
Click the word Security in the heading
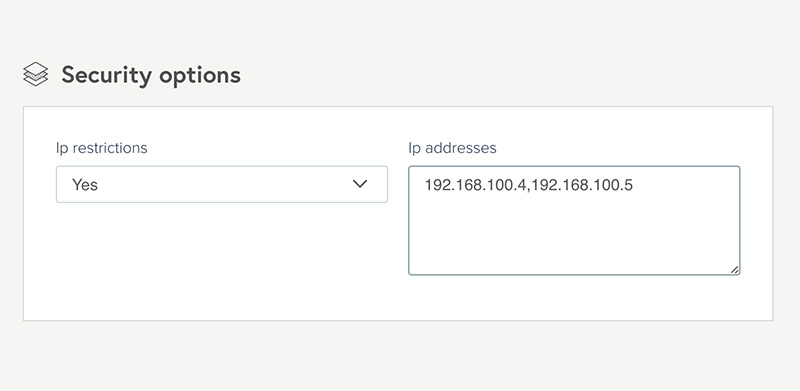click(x=106, y=75)
